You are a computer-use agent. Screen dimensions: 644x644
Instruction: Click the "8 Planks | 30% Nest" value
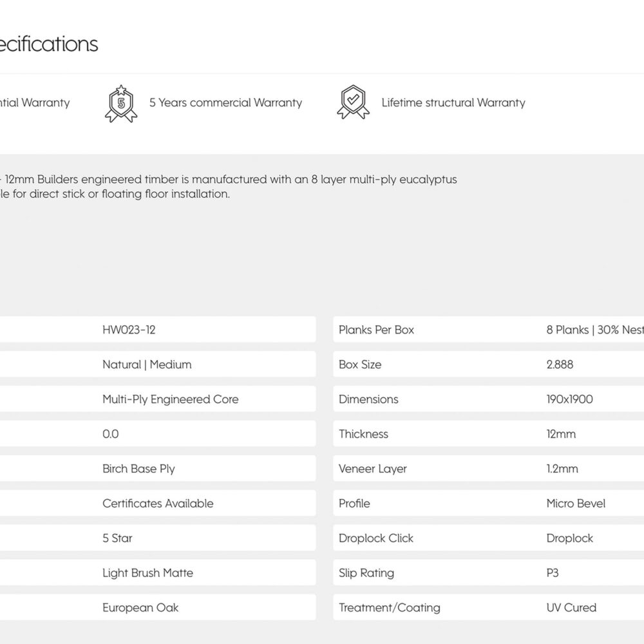[594, 330]
